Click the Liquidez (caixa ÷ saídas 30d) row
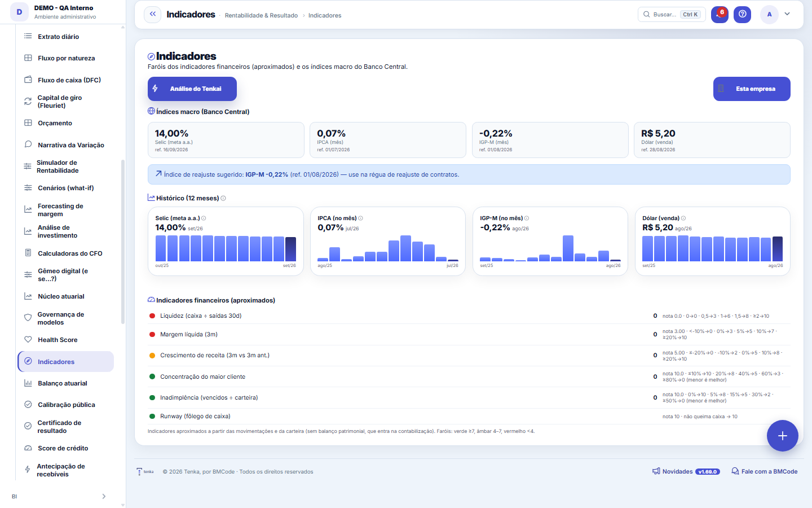812x508 pixels. click(469, 316)
